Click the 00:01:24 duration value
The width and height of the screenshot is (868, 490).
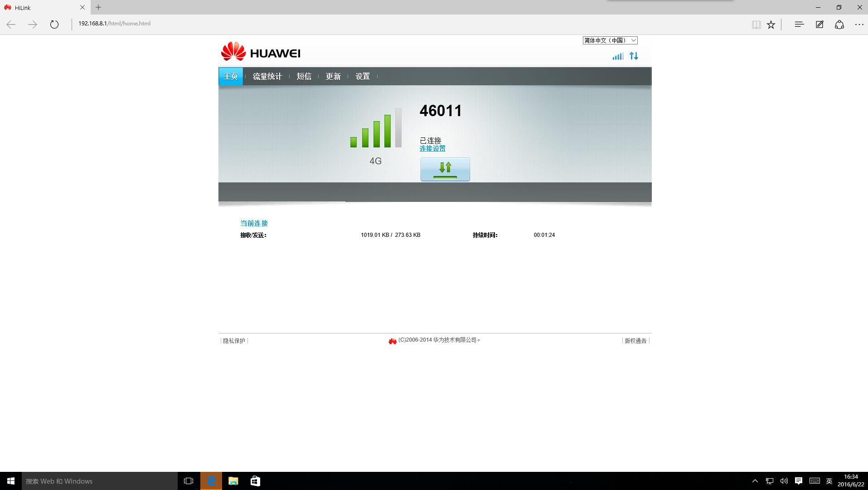(x=544, y=235)
